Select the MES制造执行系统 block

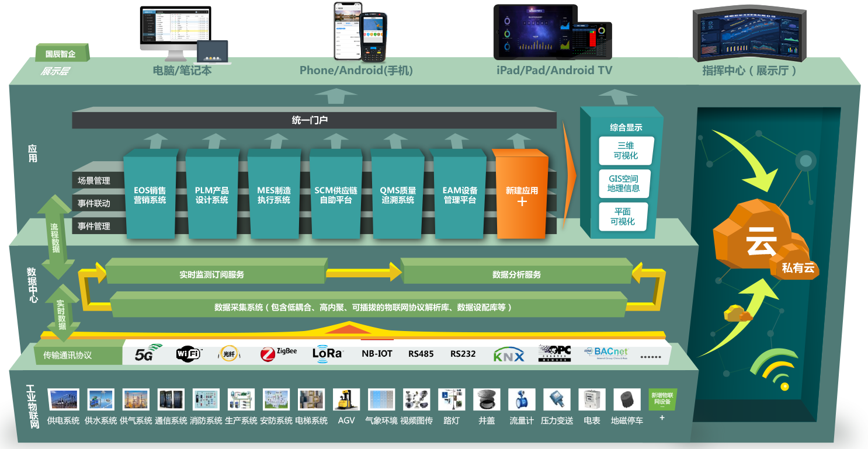click(x=274, y=194)
